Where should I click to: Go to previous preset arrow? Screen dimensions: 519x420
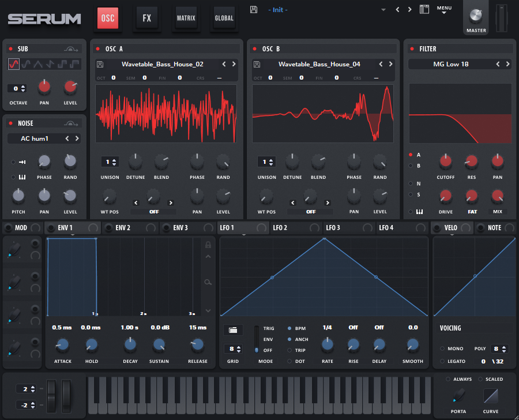pyautogui.click(x=397, y=10)
